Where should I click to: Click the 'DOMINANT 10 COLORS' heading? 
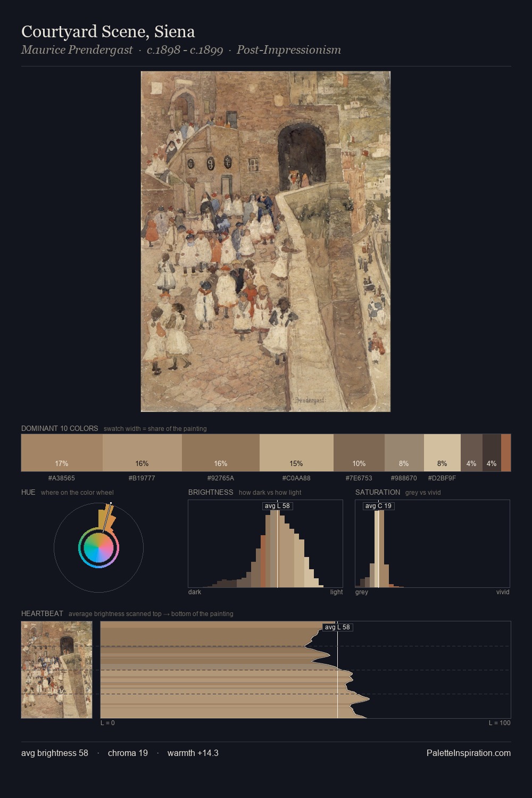click(60, 428)
